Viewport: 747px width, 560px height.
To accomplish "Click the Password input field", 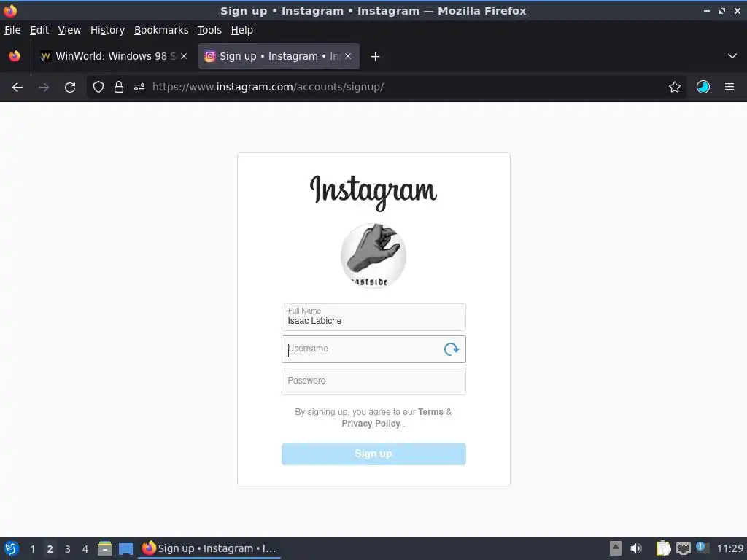I will click(x=373, y=381).
